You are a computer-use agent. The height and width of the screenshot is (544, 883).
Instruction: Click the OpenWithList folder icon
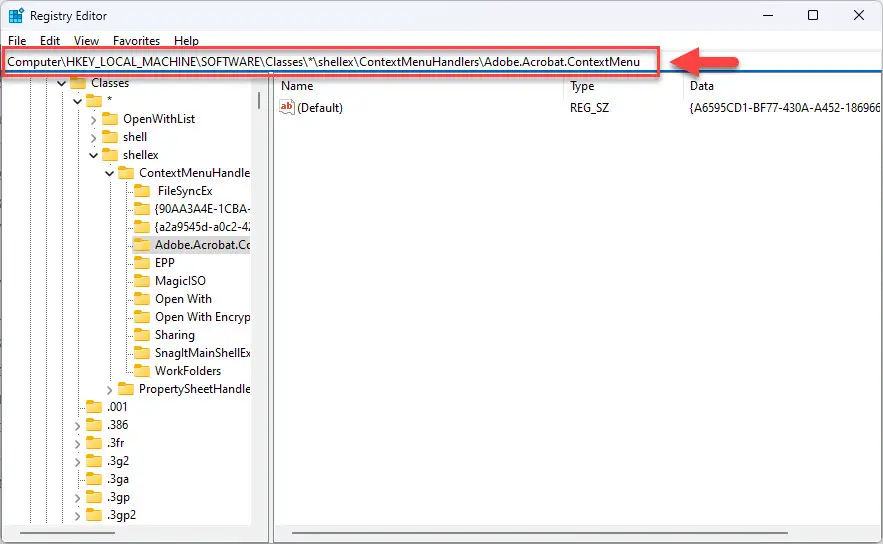[x=110, y=119]
